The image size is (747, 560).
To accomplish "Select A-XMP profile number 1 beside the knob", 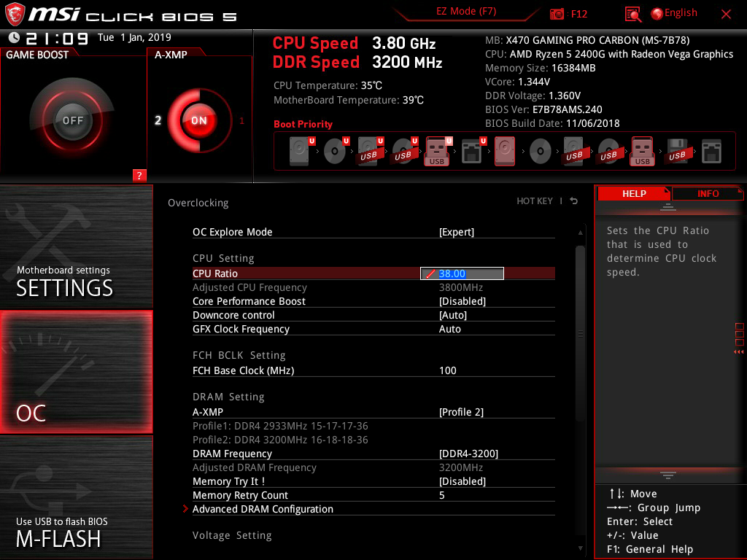I will pyautogui.click(x=242, y=121).
